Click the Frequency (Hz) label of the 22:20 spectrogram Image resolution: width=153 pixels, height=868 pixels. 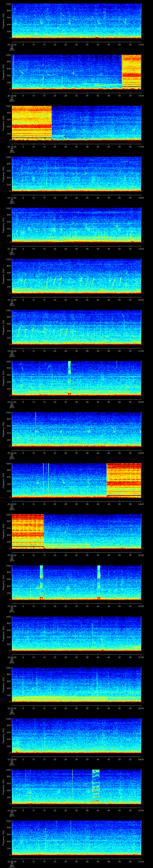click(3, 327)
